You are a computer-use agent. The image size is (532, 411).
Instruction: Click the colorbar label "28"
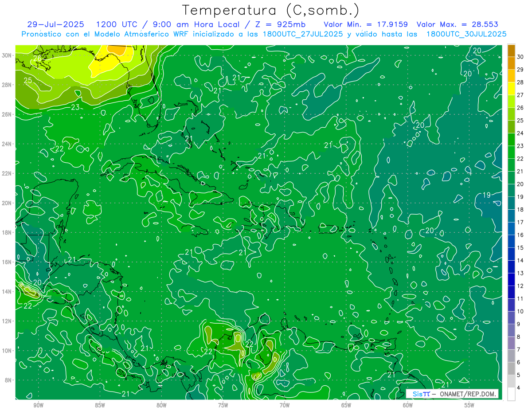pos(520,82)
